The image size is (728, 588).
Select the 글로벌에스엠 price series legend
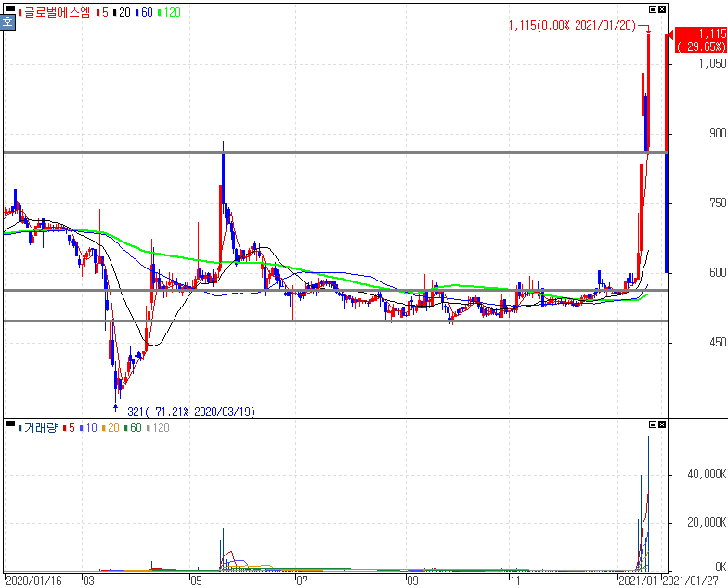tap(54, 13)
